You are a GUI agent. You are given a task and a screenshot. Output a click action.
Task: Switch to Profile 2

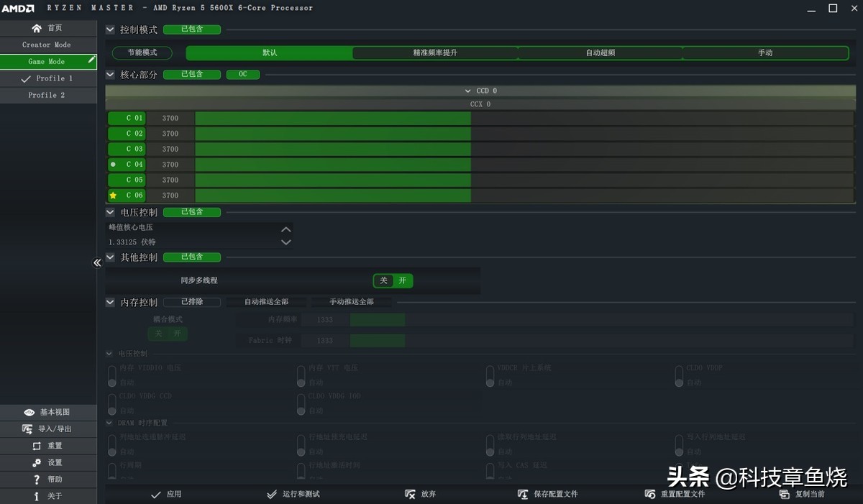coord(48,95)
